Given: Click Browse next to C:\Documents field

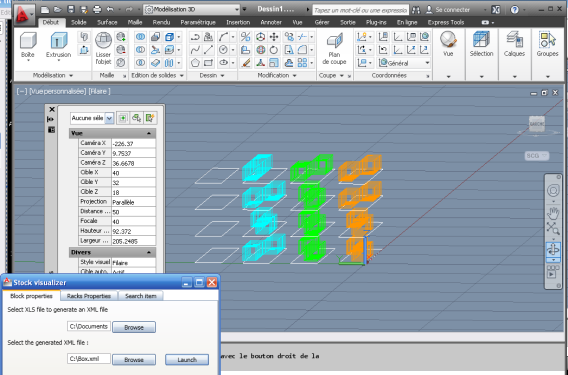Looking at the screenshot, I should pos(134,327).
